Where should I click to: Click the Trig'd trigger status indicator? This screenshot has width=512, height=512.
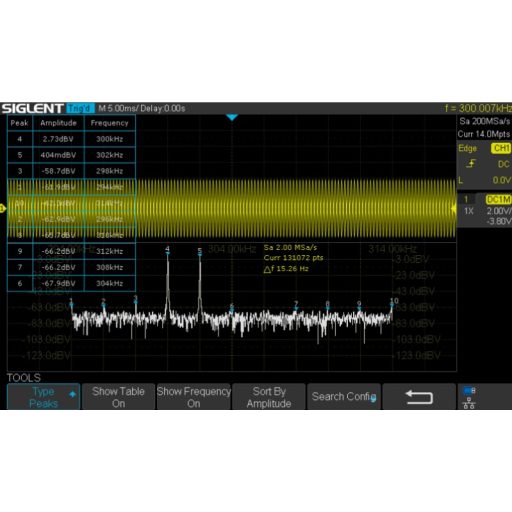(x=80, y=108)
